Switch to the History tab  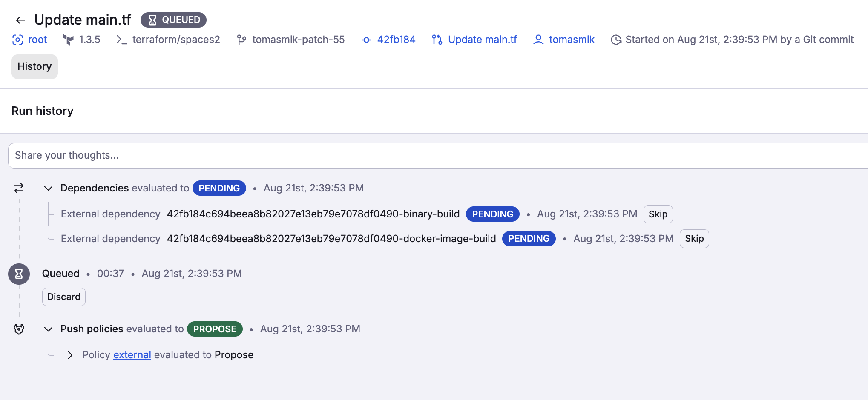click(x=34, y=66)
